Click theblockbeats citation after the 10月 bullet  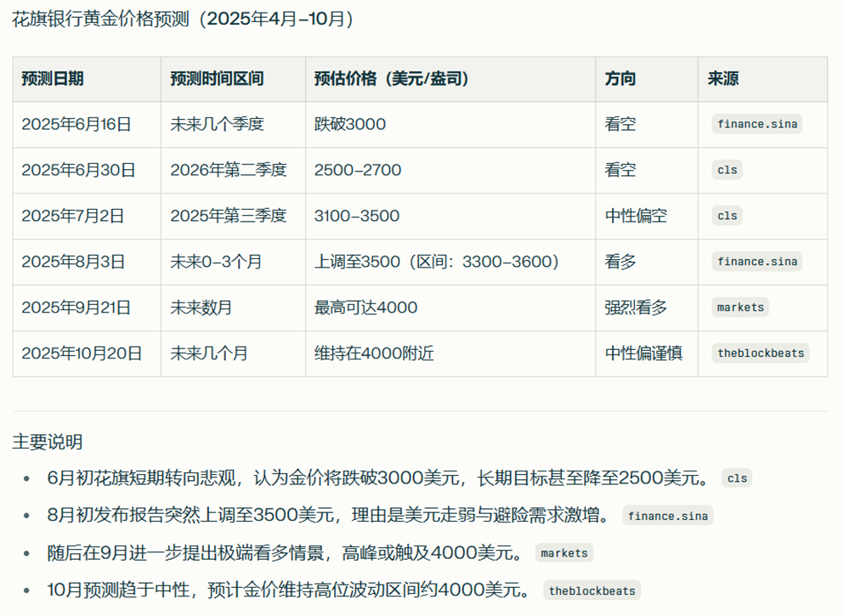click(592, 591)
